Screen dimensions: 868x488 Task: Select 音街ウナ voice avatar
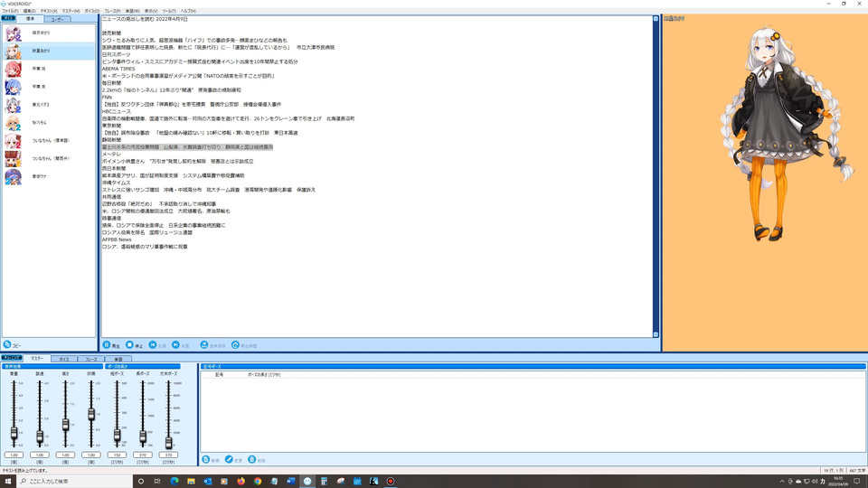pyautogui.click(x=14, y=176)
